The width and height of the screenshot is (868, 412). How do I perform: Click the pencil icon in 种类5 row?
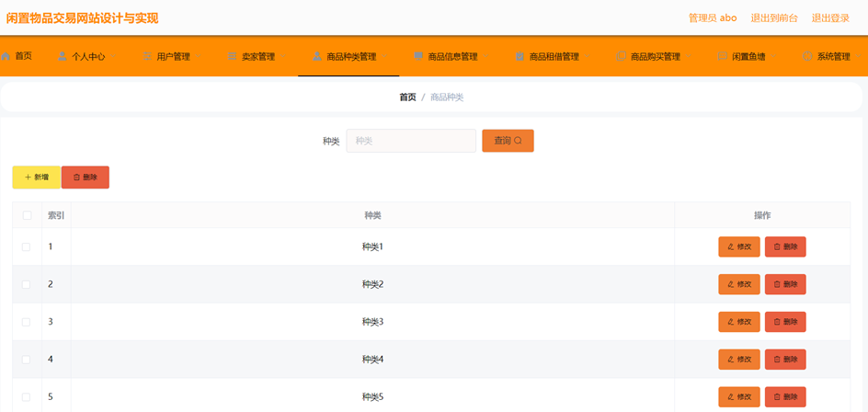click(731, 397)
